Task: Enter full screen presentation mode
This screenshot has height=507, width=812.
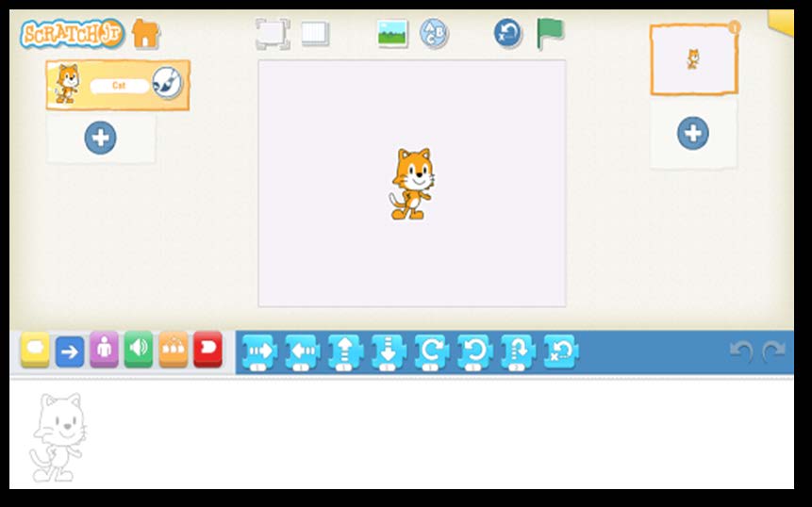Action: pyautogui.click(x=273, y=34)
